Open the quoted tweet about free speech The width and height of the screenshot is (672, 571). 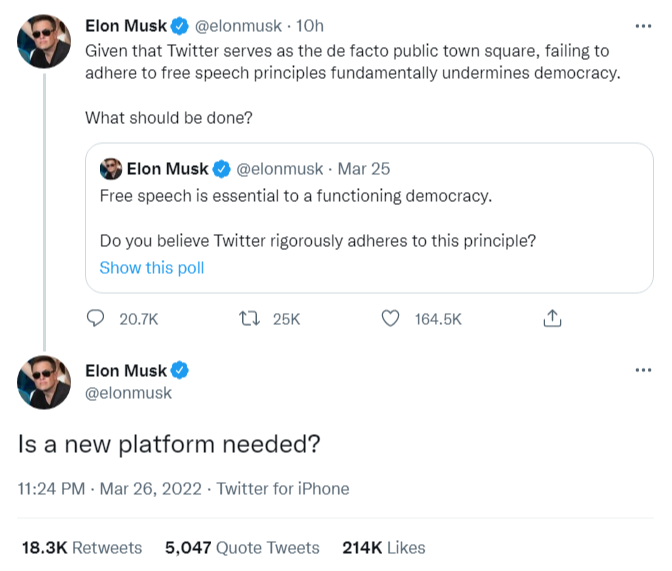coord(369,218)
